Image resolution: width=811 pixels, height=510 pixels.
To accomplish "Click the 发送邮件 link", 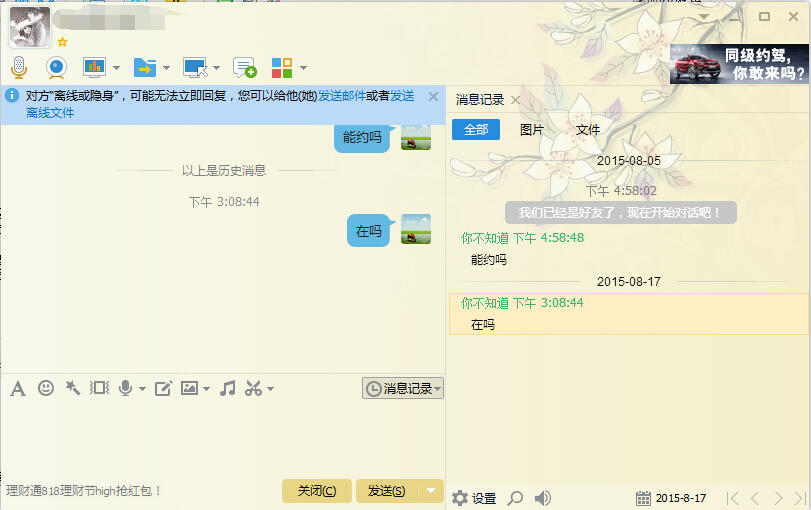I will tap(341, 96).
